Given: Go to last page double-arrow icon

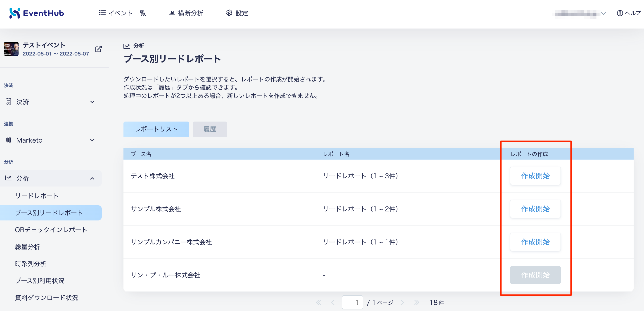Looking at the screenshot, I should pyautogui.click(x=417, y=302).
